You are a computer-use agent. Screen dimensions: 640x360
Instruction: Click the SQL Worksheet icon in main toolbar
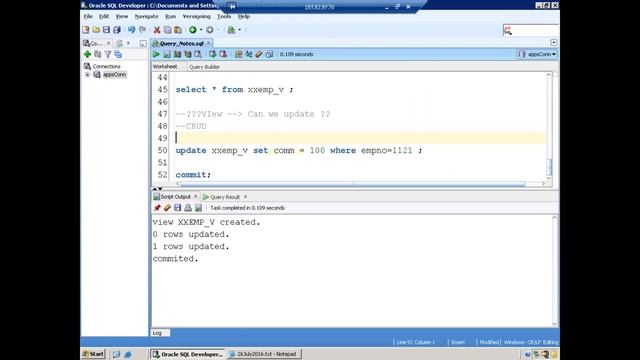231,30
